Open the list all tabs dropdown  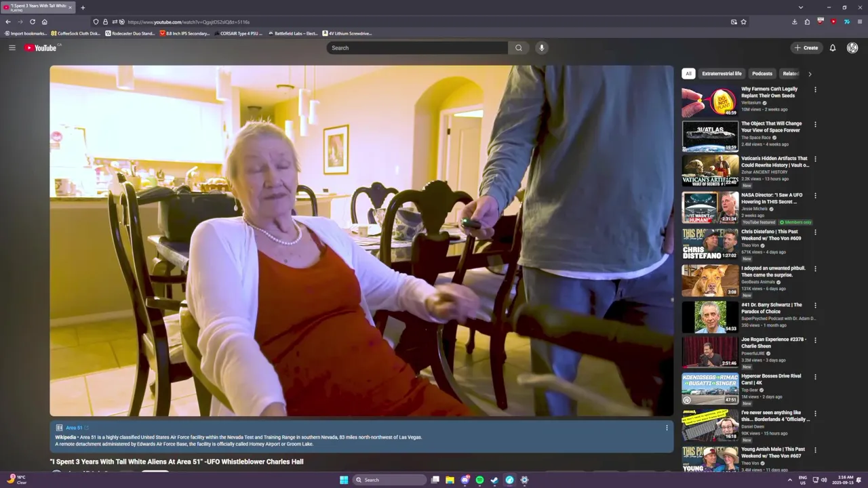coord(801,7)
